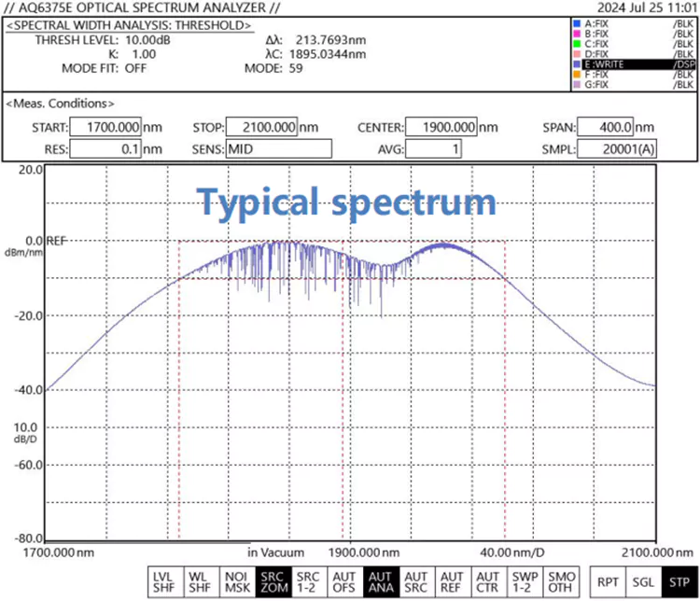Open the SENS sensitivity setting field
The width and height of the screenshot is (700, 601).
278,147
